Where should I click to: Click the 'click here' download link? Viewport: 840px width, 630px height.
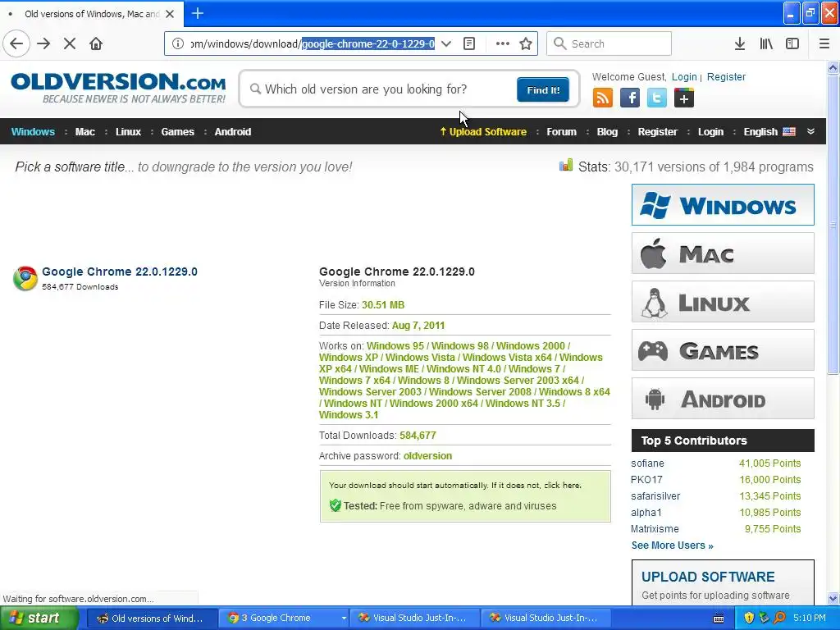tap(562, 486)
